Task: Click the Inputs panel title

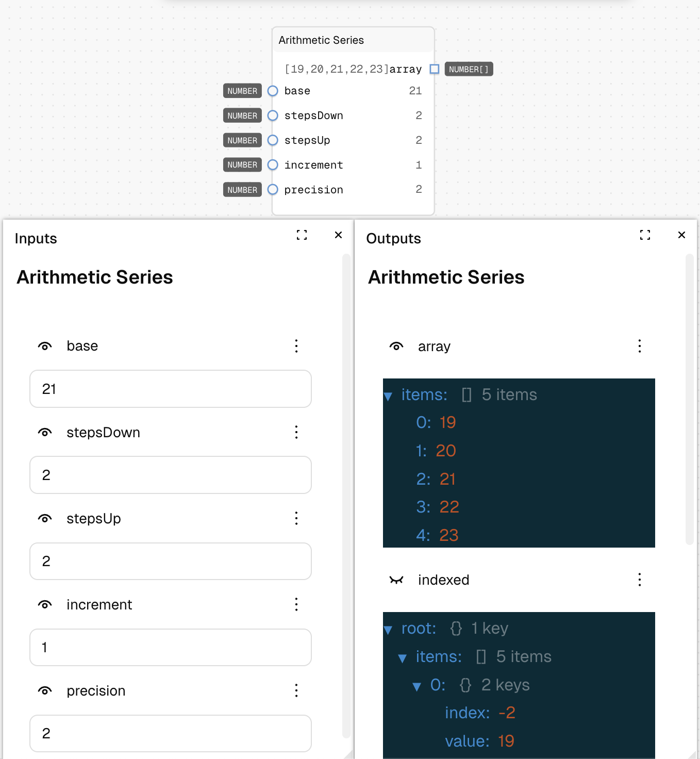Action: click(x=36, y=239)
